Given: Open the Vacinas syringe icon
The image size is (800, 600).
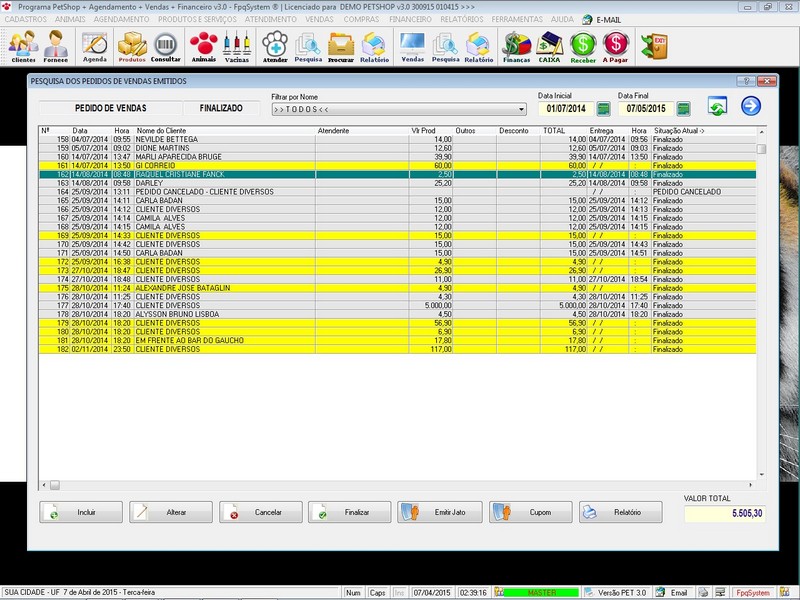Looking at the screenshot, I should point(237,45).
